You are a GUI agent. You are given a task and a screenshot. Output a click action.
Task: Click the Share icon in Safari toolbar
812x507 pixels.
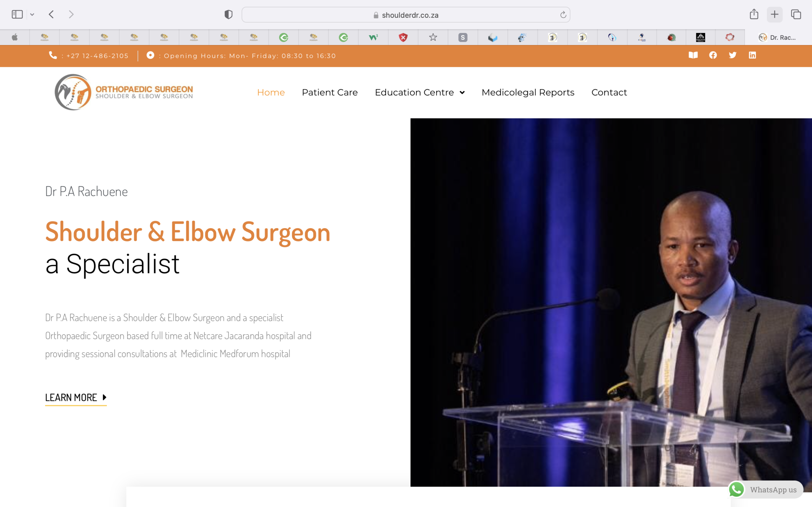tap(754, 15)
